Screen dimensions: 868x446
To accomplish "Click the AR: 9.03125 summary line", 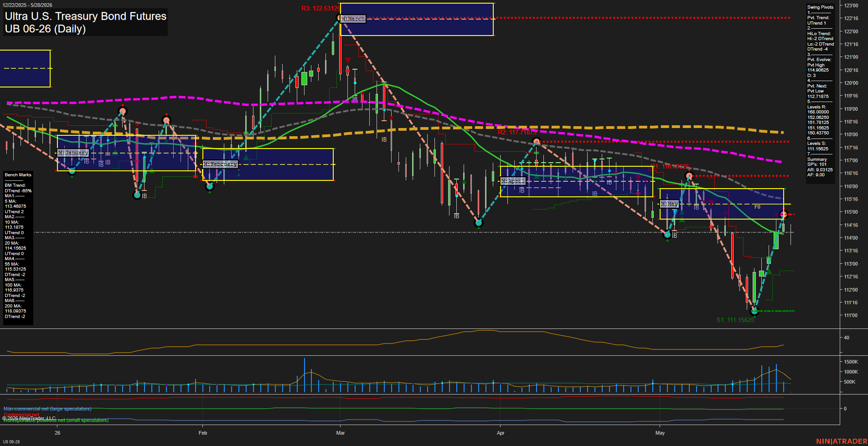I will [820, 170].
